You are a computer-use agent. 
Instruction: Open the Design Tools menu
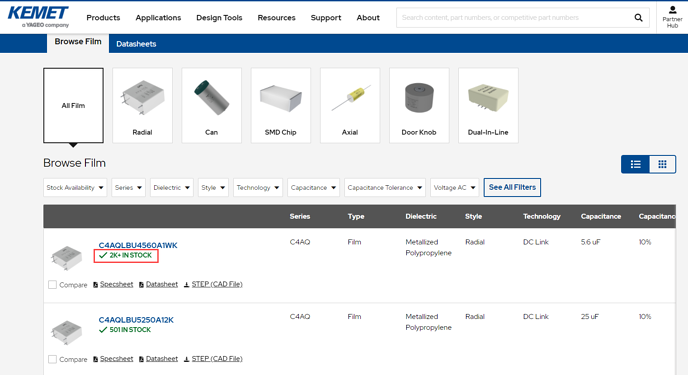point(219,18)
